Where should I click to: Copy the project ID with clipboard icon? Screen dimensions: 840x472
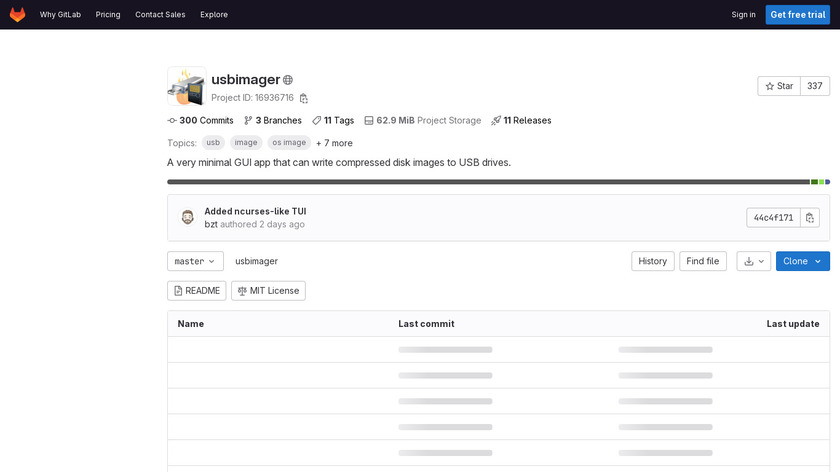pos(304,98)
